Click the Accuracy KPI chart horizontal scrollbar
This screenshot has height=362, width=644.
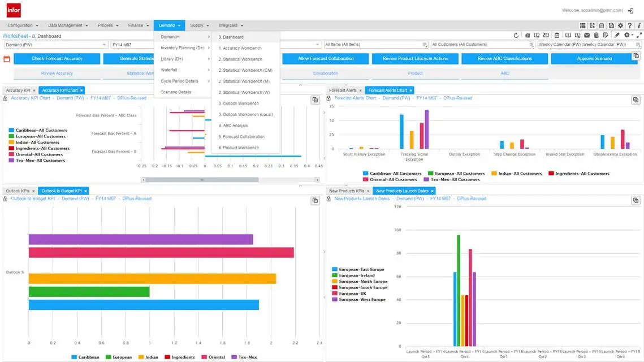point(230,180)
